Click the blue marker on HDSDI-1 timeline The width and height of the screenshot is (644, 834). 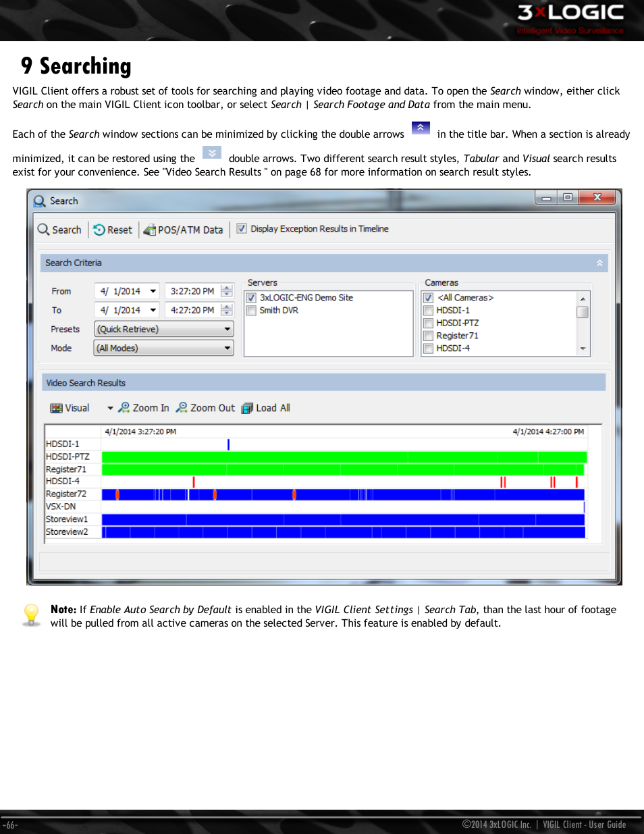pyautogui.click(x=228, y=444)
